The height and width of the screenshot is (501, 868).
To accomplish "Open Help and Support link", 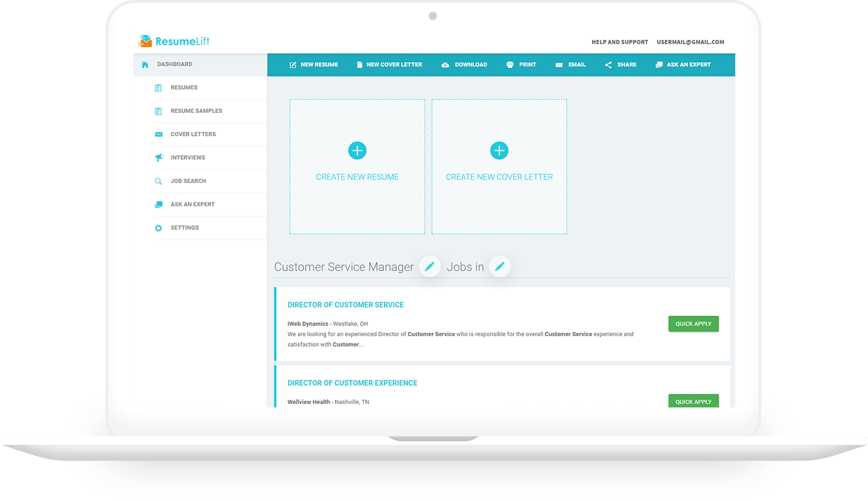I will coord(620,42).
